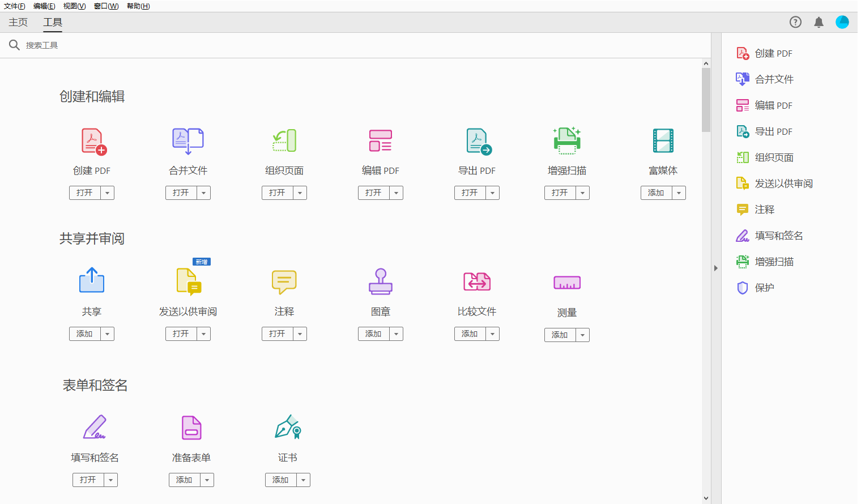Click the 添加 button under 准备表单
Image resolution: width=861 pixels, height=504 pixels.
click(185, 480)
